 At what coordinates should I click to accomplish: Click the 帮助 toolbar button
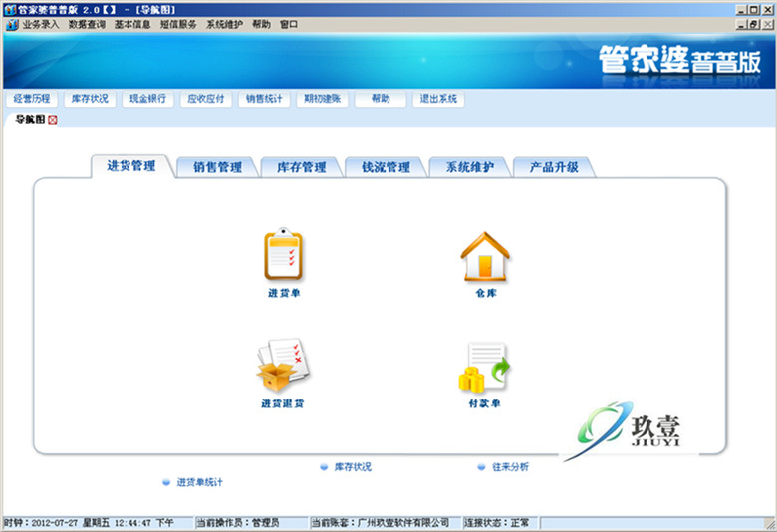381,99
